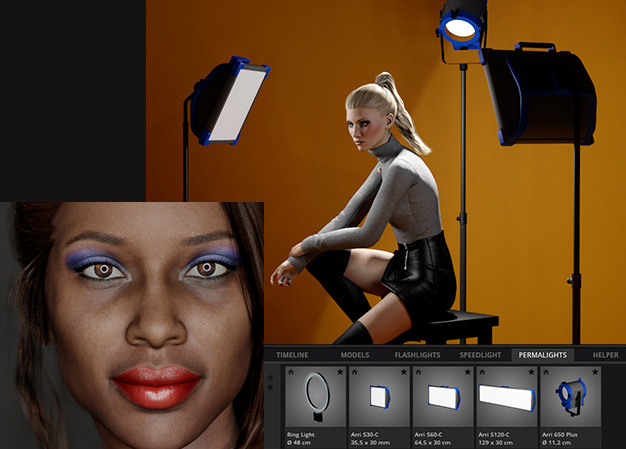Filter library by home icon in side strip
This screenshot has width=626, height=449.
point(270,378)
